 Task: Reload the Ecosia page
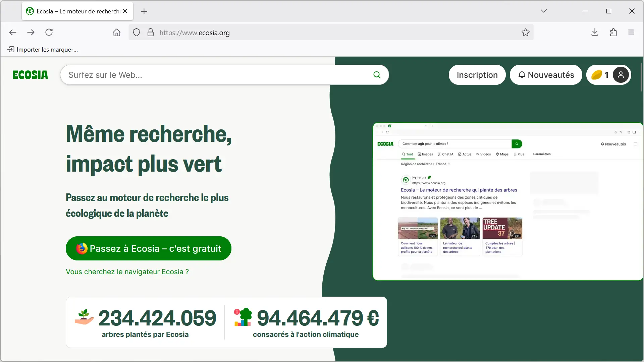tap(49, 33)
